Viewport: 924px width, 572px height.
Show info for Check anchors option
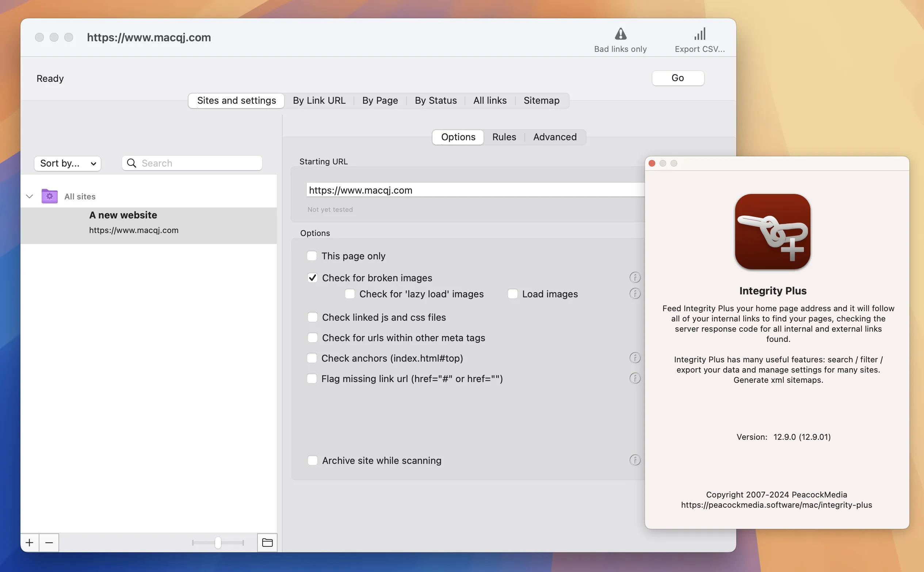pyautogui.click(x=635, y=358)
